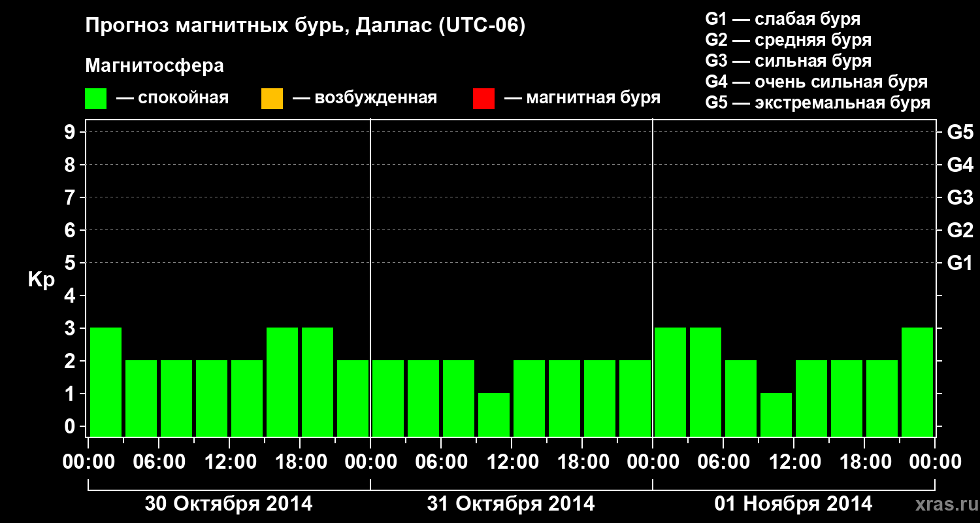
Task: Click the 'G5 — экстремальная буря' legend line
Action: click(818, 103)
